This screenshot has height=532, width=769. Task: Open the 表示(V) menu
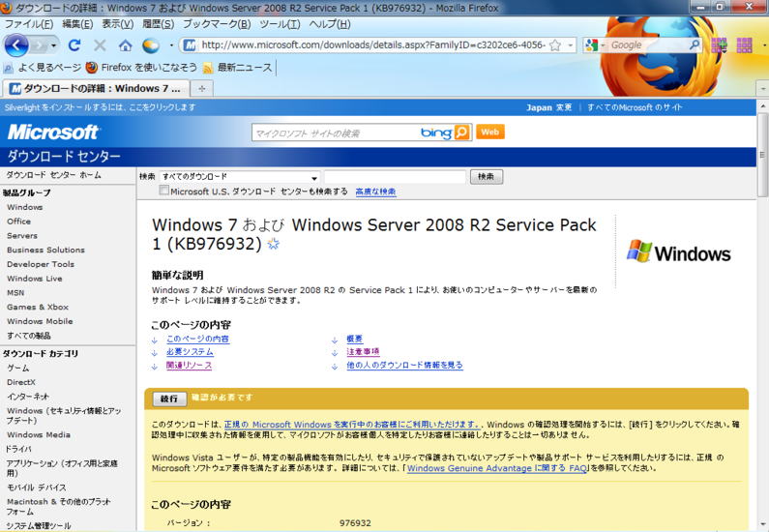coord(118,24)
